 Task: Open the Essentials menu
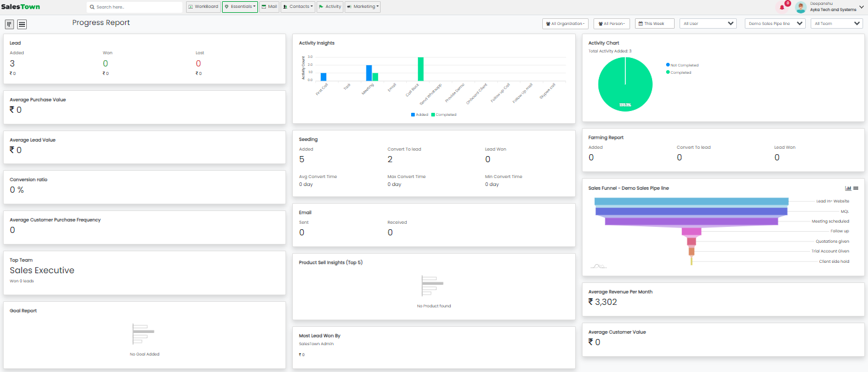click(240, 7)
